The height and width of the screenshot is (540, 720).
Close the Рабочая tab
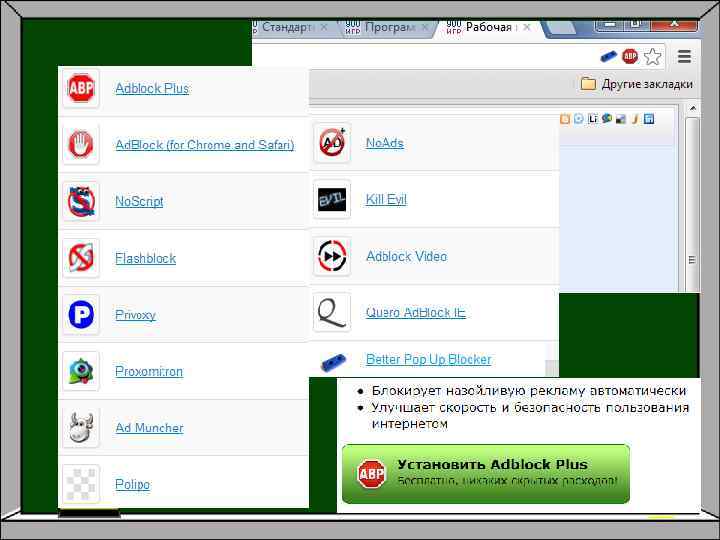pyautogui.click(x=527, y=28)
